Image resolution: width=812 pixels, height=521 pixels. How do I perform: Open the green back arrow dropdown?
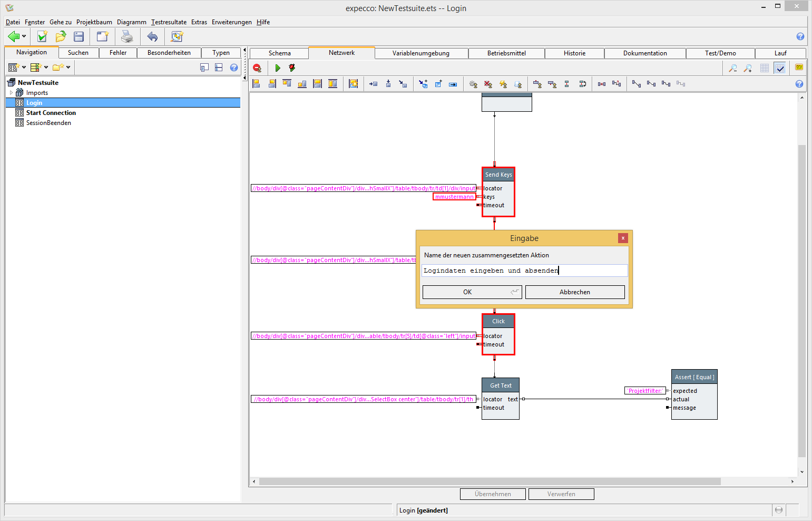coord(24,36)
